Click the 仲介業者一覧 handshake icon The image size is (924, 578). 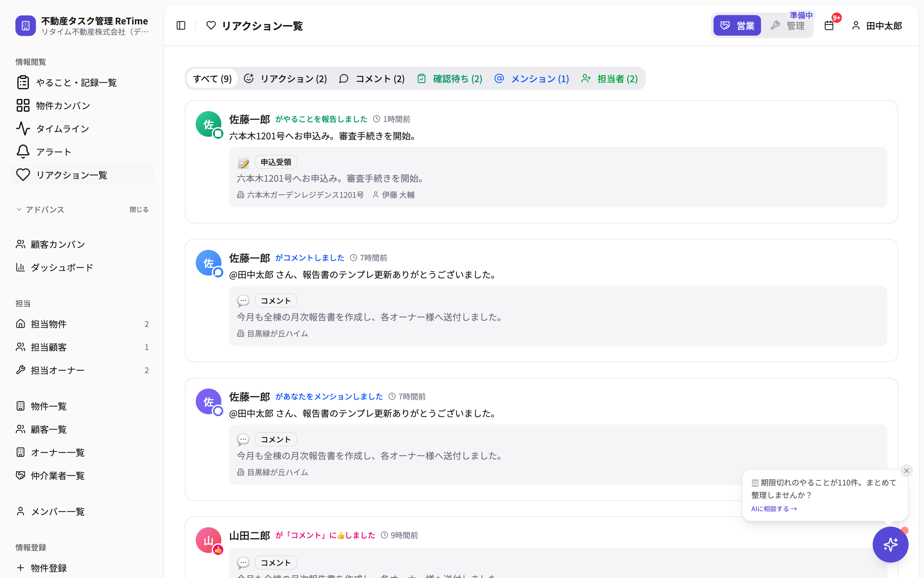(21, 476)
